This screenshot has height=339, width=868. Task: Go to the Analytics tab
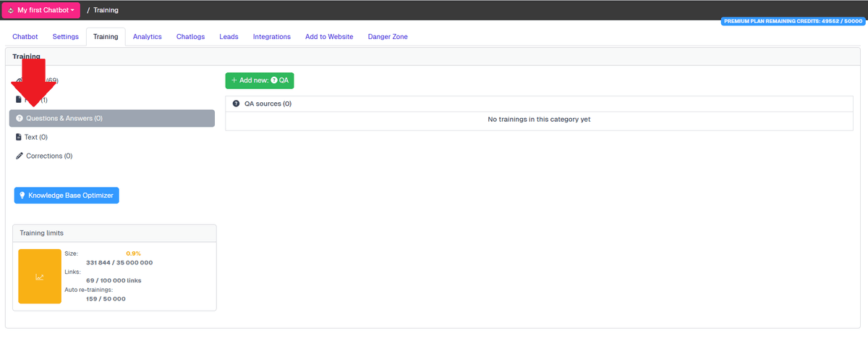point(148,37)
